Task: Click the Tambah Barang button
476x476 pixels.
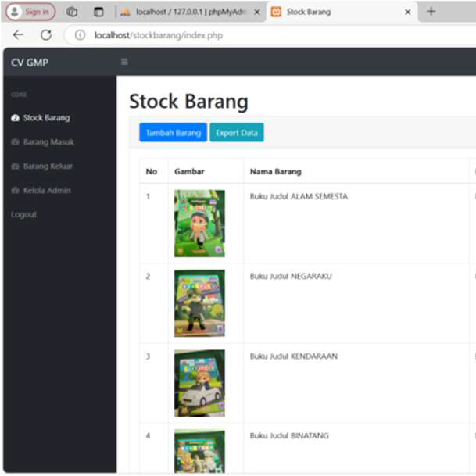Action: (x=173, y=133)
